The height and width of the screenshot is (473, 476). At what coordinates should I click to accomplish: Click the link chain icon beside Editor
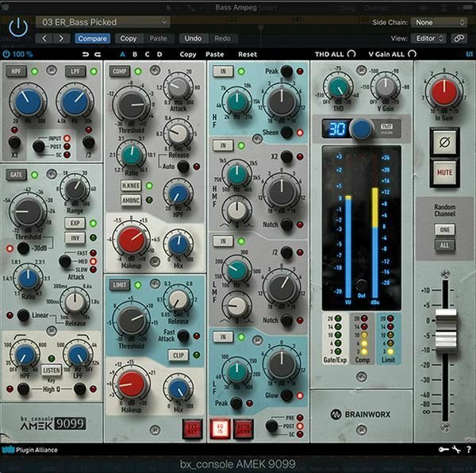tap(459, 38)
